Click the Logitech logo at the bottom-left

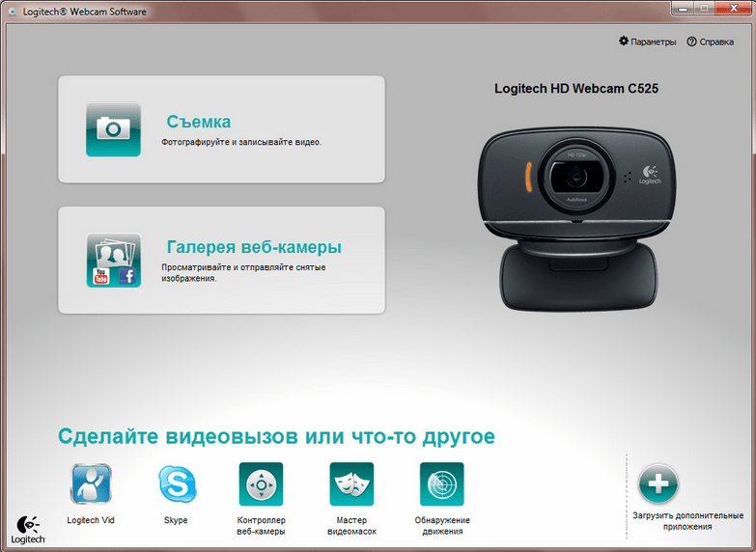(28, 530)
